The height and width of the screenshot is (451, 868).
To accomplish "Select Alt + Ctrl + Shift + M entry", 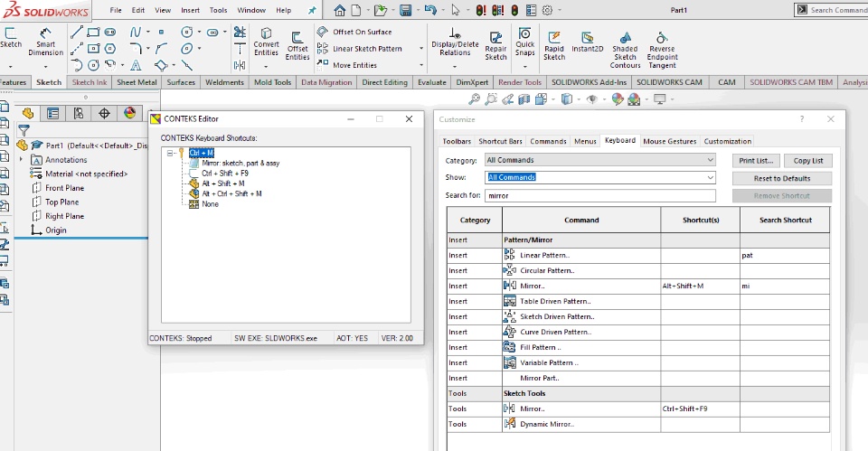I will (x=231, y=193).
